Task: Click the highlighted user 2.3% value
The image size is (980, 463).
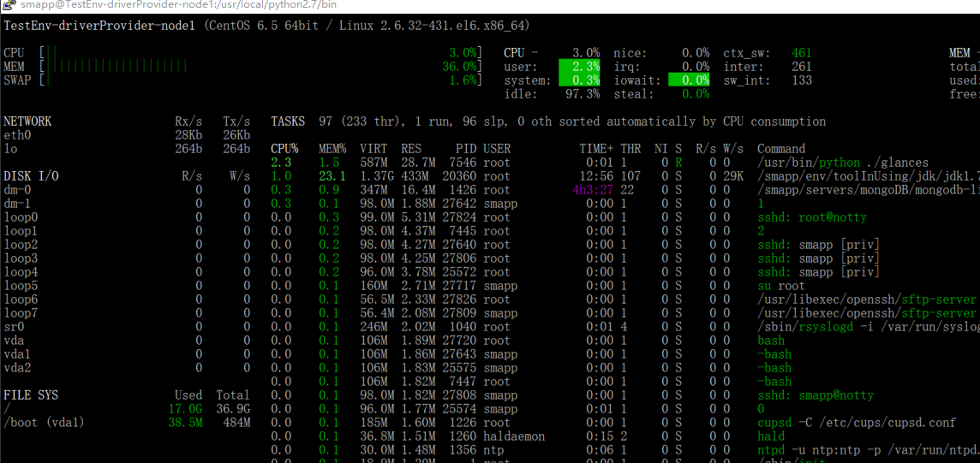Action: point(579,66)
